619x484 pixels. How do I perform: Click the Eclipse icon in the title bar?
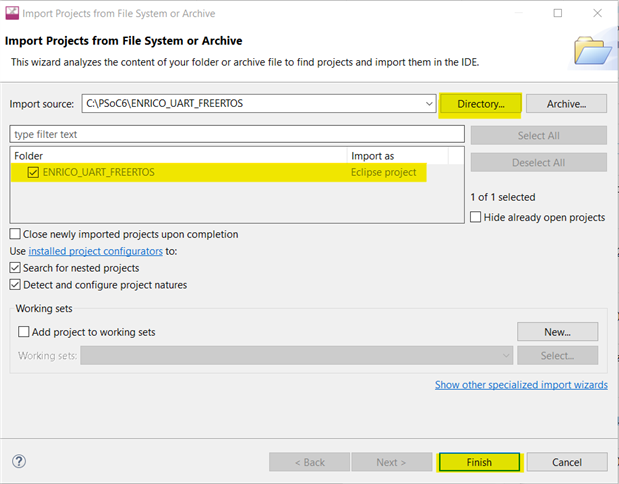[13, 13]
